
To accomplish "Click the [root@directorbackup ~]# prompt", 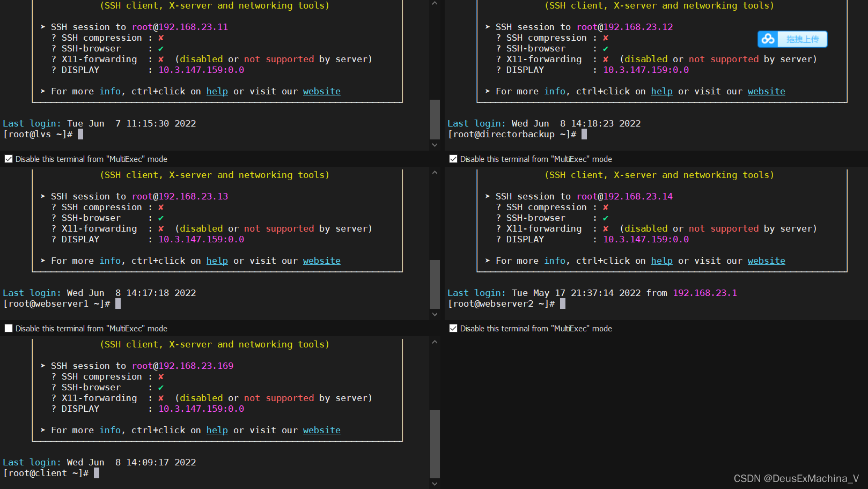I will 512,134.
